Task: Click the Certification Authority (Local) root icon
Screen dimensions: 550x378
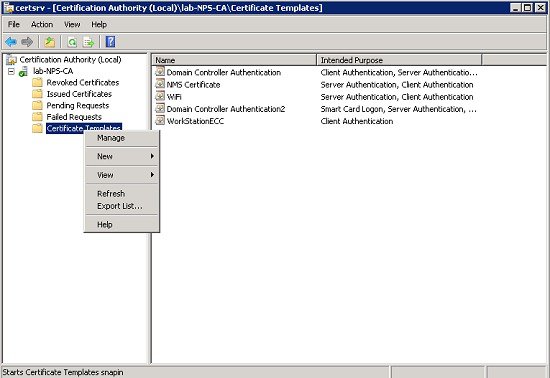Action: tap(11, 60)
